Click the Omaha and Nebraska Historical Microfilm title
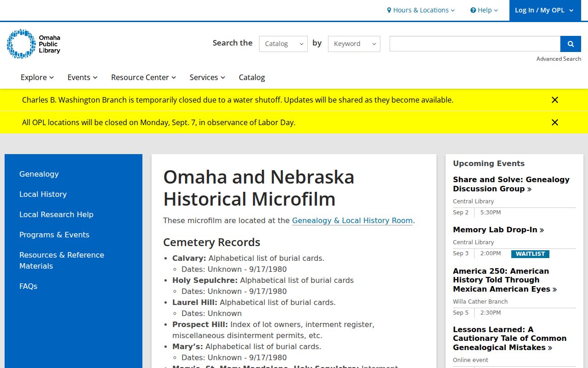The width and height of the screenshot is (588, 368). (x=259, y=188)
